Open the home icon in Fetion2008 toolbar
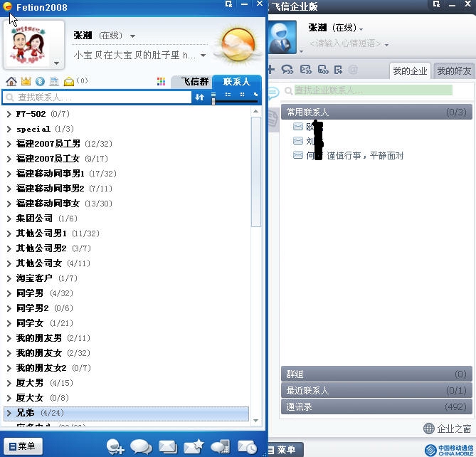 point(11,81)
